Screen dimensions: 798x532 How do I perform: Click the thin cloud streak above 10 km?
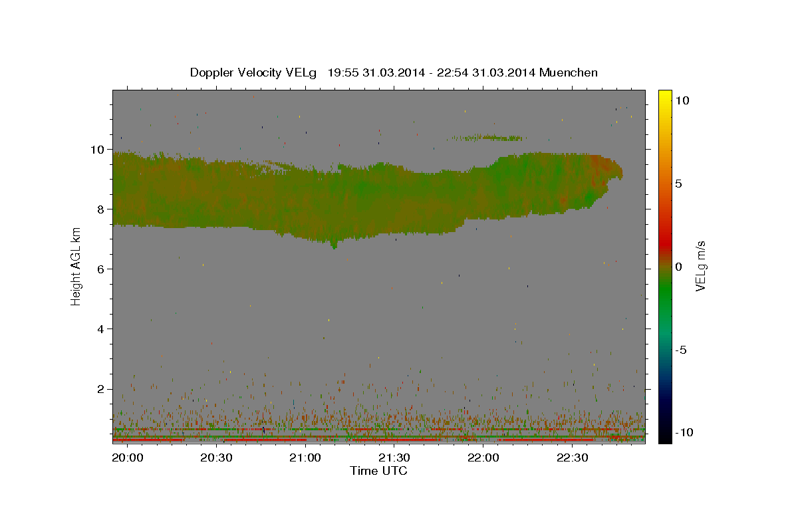(487, 138)
